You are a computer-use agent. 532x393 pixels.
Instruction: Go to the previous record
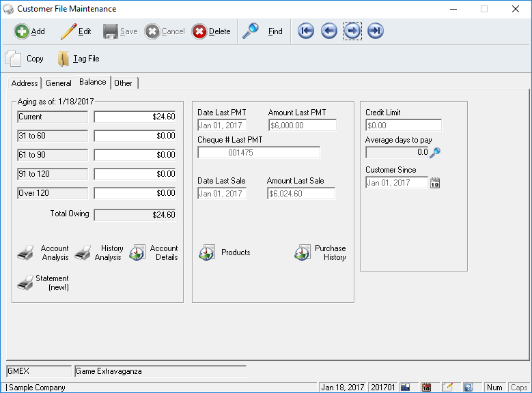(x=329, y=31)
